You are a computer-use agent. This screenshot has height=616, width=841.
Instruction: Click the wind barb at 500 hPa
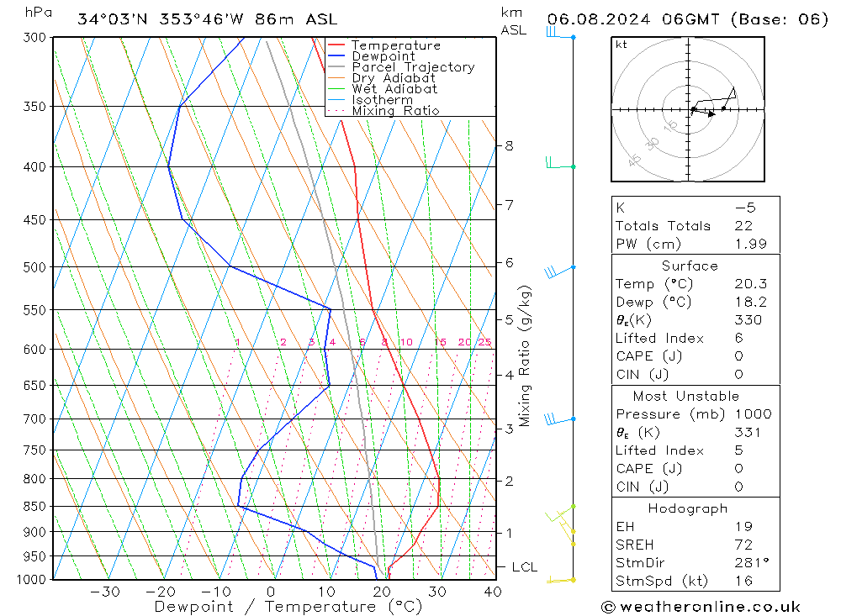click(559, 271)
